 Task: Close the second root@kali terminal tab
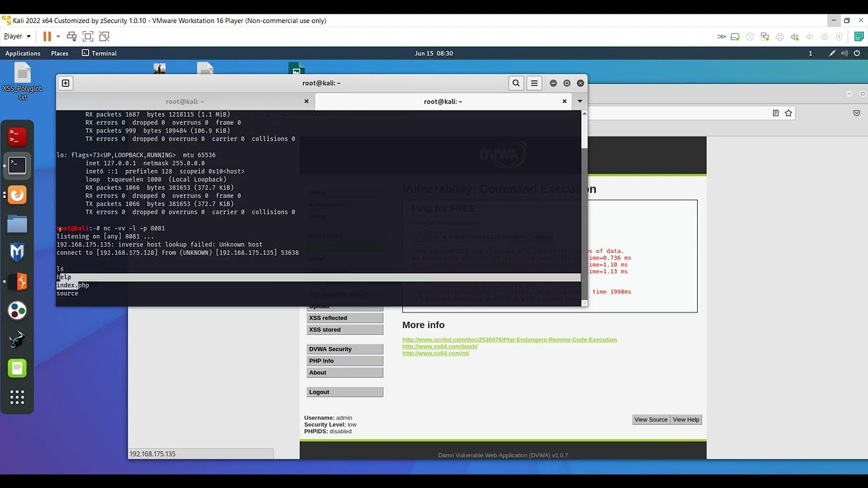click(x=564, y=102)
